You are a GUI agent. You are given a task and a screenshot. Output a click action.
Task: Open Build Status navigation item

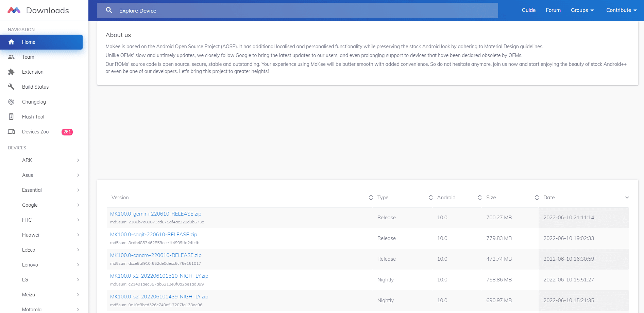41,87
